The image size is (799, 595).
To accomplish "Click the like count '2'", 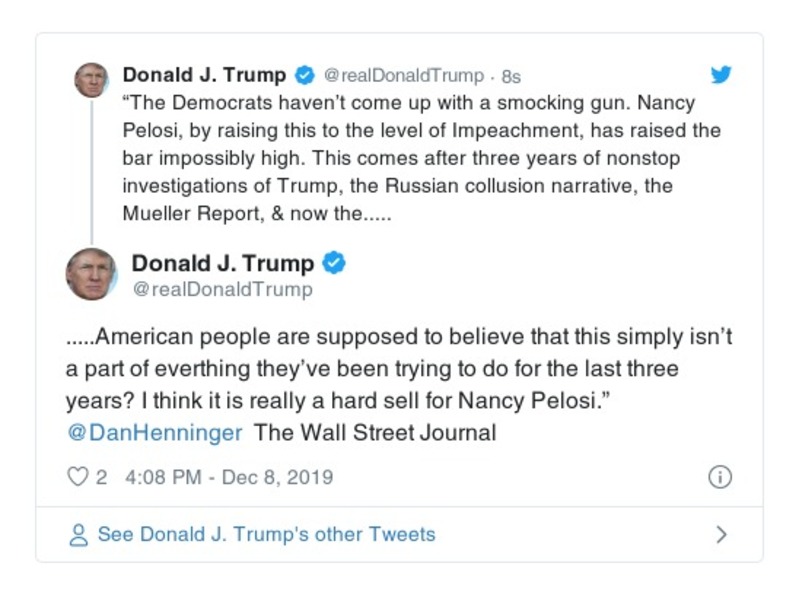I will pyautogui.click(x=101, y=477).
